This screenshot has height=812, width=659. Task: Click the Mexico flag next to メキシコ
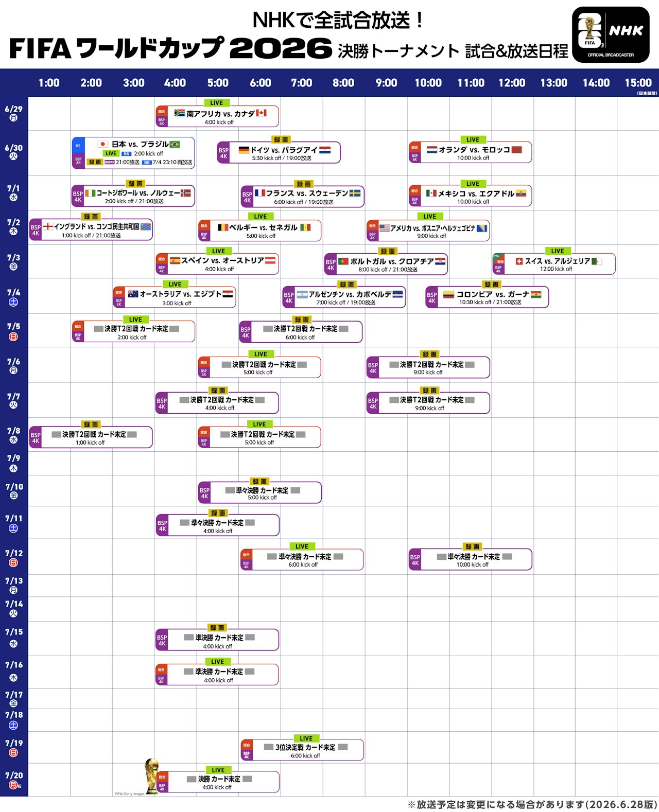coord(431,193)
